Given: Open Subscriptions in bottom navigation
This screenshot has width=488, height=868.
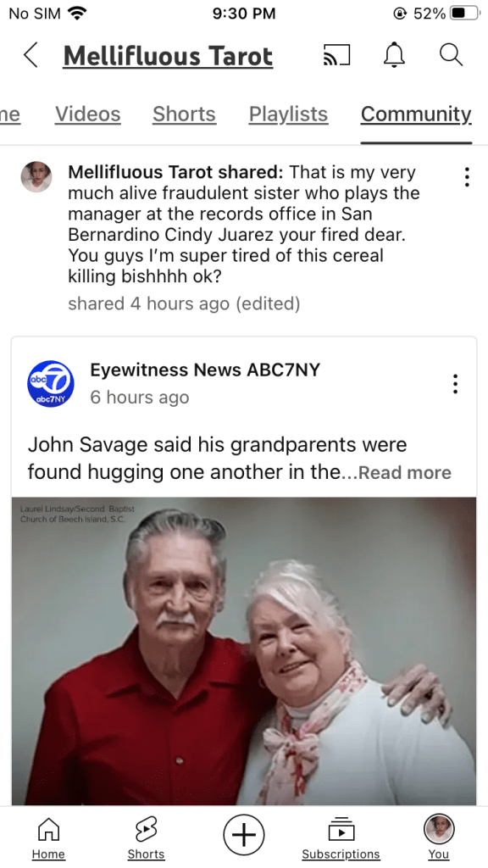Looking at the screenshot, I should pos(341,838).
